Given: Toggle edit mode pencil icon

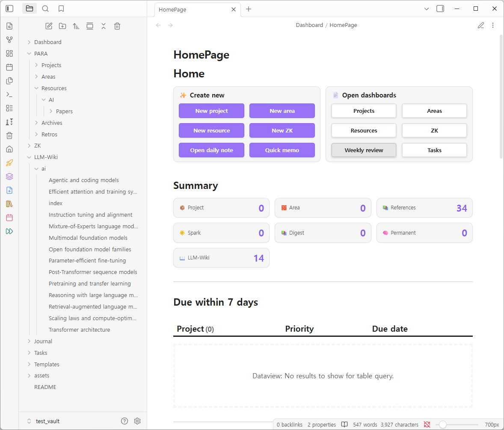Looking at the screenshot, I should coord(481,25).
